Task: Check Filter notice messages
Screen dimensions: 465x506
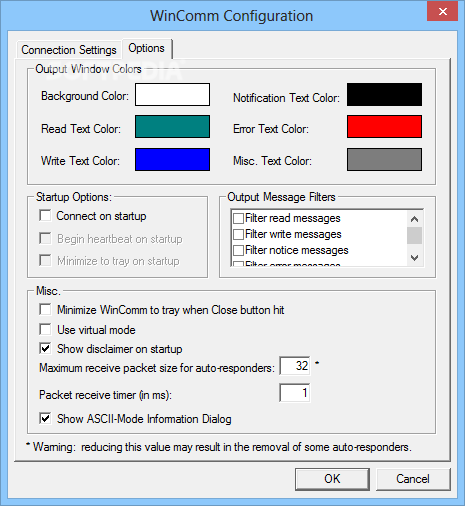Action: (x=238, y=250)
